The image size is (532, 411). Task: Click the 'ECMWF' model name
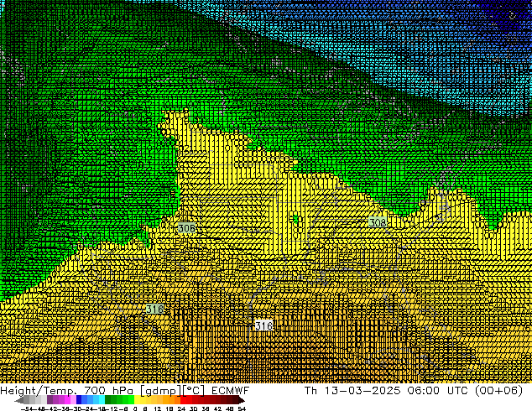pos(231,391)
